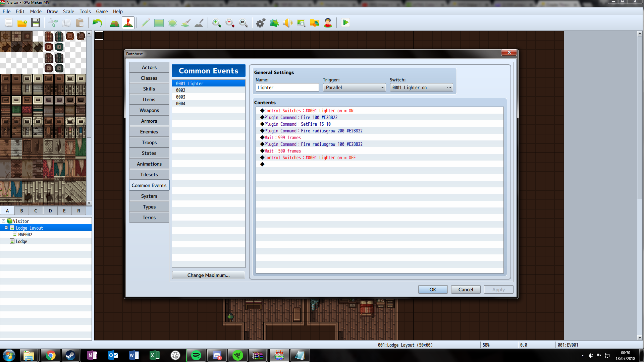Open the Database gear icon
The width and height of the screenshot is (644, 362).
(261, 23)
